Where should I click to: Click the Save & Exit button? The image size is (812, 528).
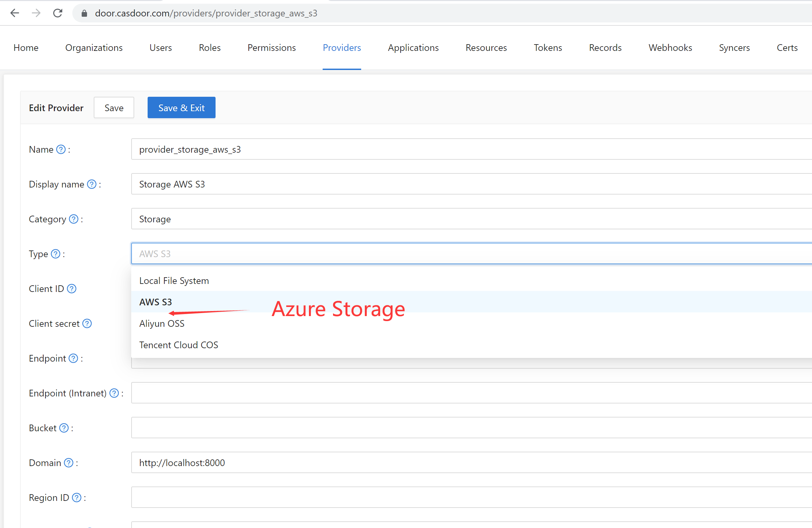[181, 107]
